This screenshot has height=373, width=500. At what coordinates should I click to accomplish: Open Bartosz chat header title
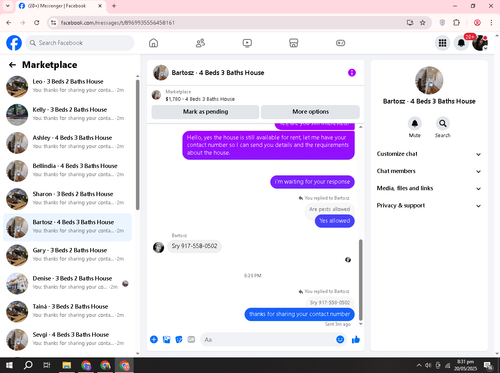[x=218, y=73]
